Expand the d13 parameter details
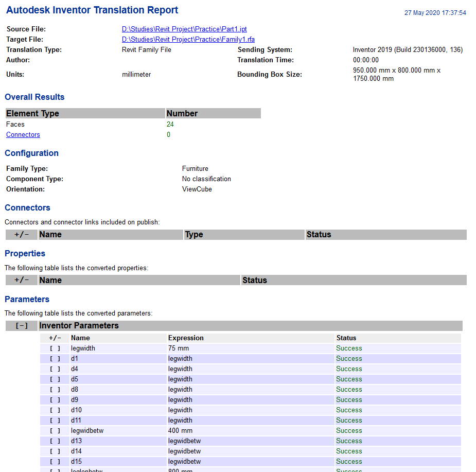Viewport: 476px width, 472px height. click(54, 441)
